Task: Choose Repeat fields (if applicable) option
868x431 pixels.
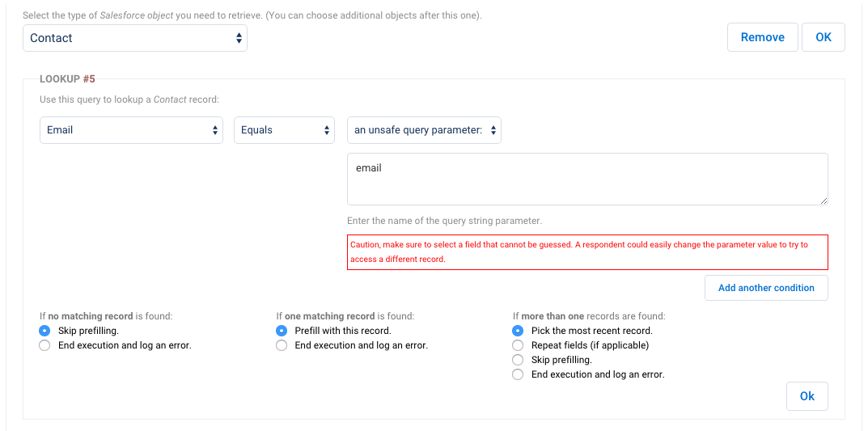Action: [519, 345]
